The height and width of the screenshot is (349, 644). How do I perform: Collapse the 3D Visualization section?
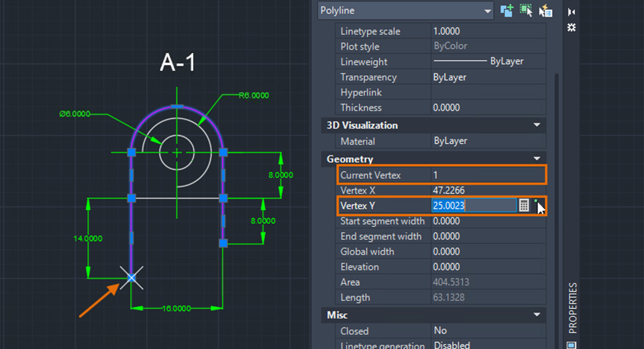[537, 125]
